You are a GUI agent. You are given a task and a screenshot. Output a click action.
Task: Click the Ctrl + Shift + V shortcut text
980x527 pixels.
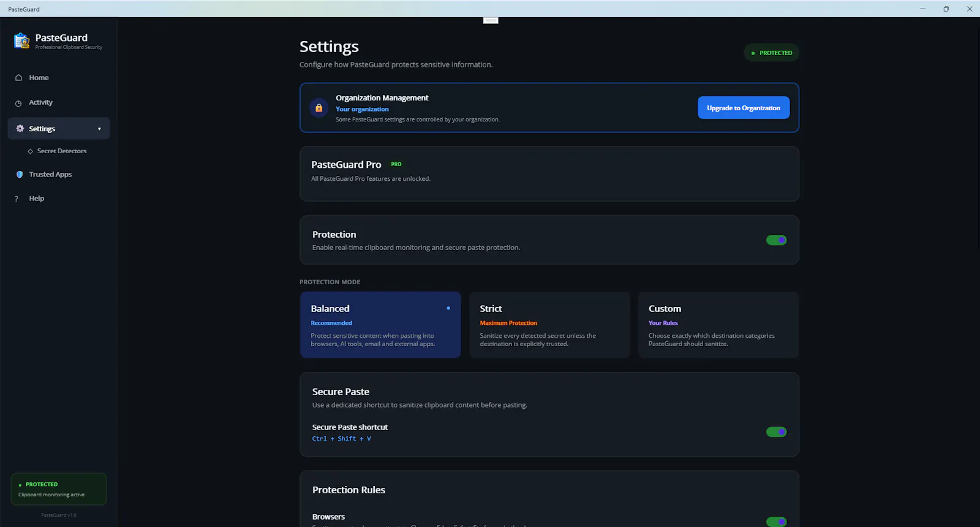pos(342,439)
